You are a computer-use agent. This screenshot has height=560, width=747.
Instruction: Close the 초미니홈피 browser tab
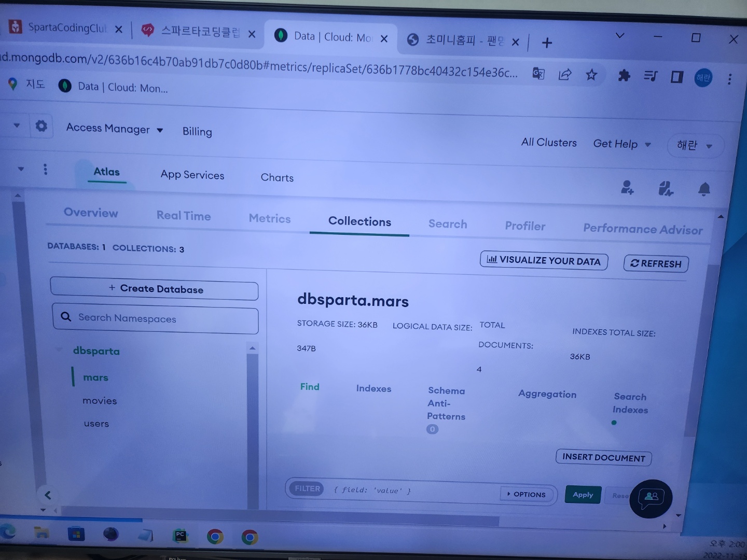pyautogui.click(x=515, y=42)
